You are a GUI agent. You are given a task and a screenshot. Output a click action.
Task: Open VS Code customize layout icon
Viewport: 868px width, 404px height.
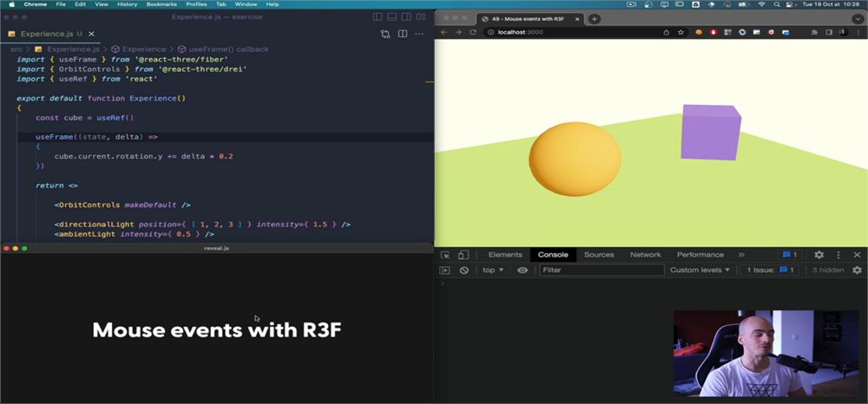tap(421, 16)
